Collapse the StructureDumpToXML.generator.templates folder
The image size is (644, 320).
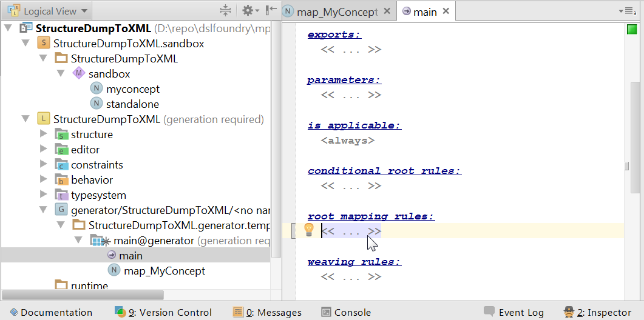pos(61,225)
